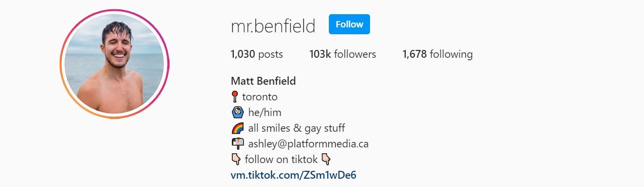Click the pointing-down emoji after tiktok
Image resolution: width=644 pixels, height=187 pixels.
326,160
